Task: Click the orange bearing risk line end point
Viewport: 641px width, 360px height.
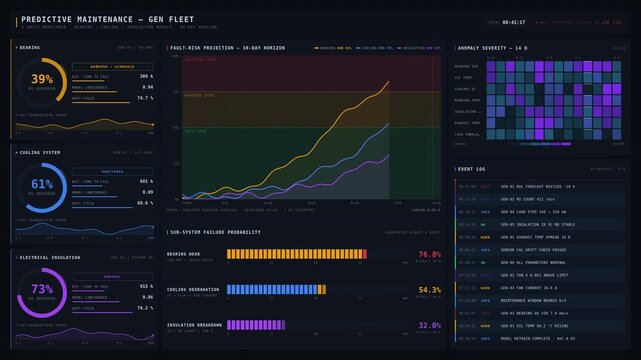Action: tap(389, 81)
